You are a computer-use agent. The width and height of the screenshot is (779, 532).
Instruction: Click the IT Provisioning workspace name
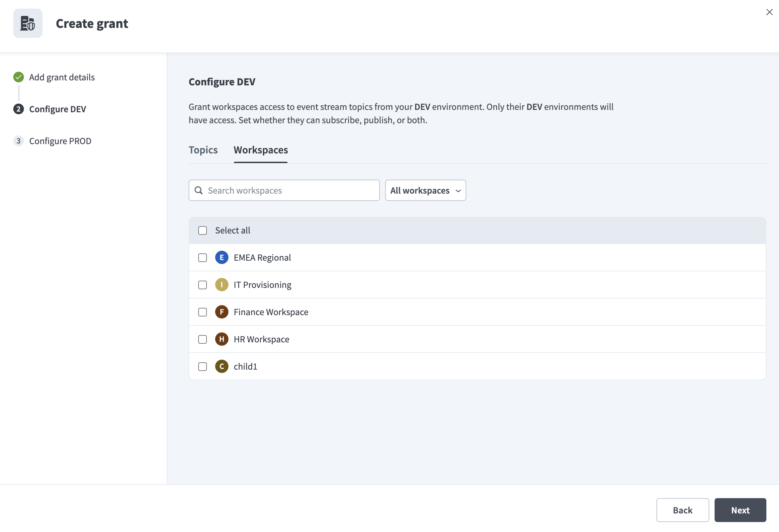pos(263,285)
